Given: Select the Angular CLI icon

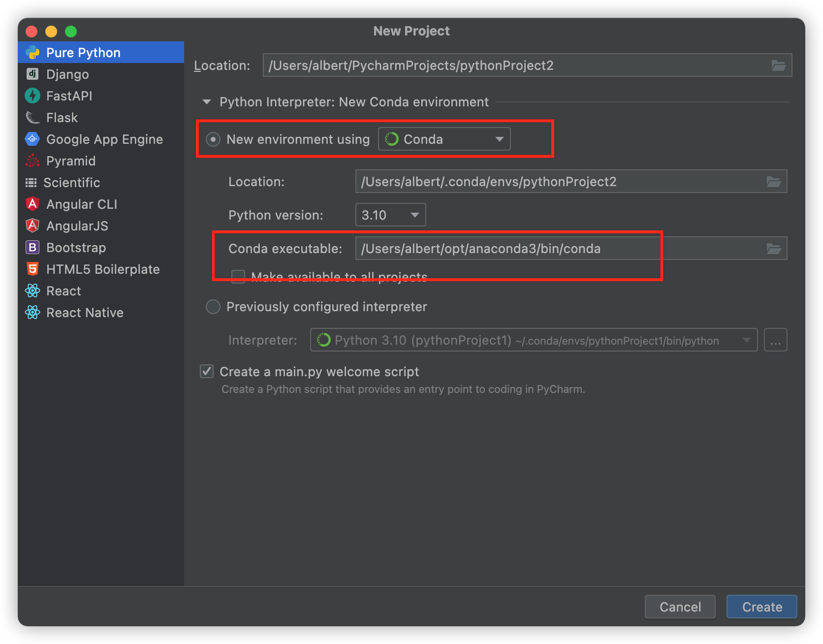Looking at the screenshot, I should [x=32, y=204].
